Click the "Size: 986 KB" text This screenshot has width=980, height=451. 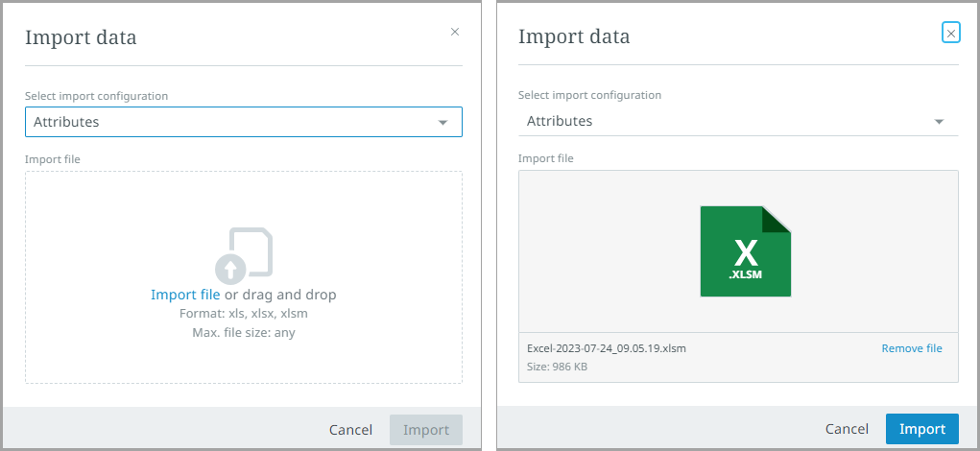click(x=556, y=367)
